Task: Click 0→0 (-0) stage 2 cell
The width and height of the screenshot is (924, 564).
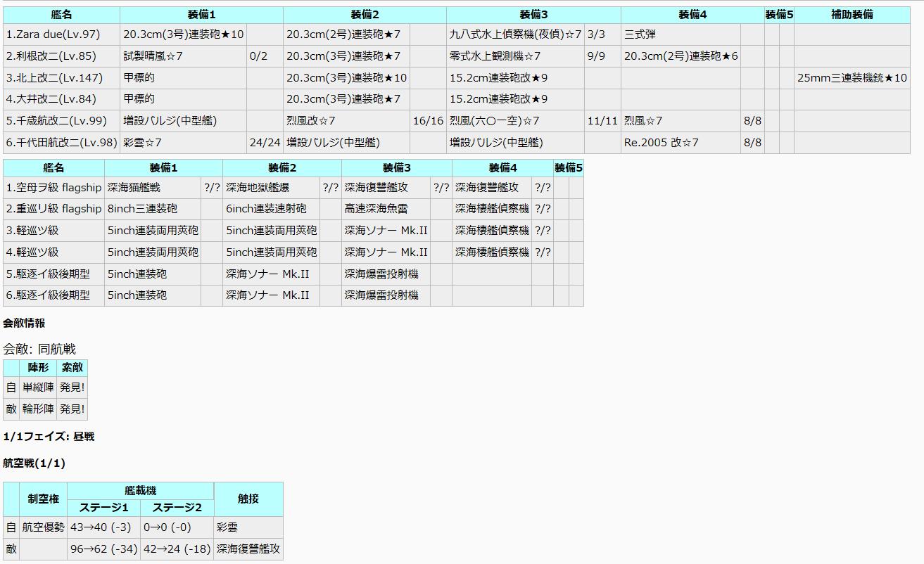Action: 177,527
